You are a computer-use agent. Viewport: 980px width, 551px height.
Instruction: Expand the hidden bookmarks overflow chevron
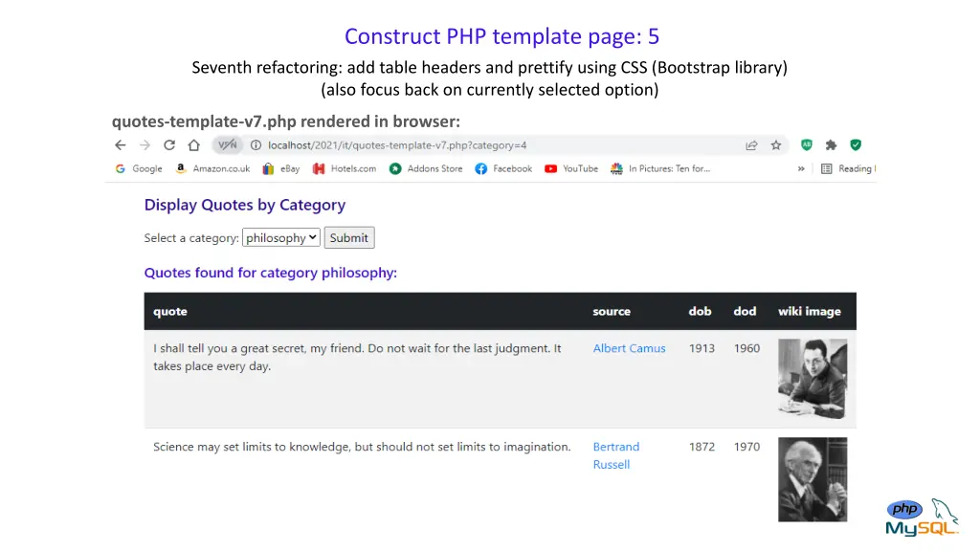pyautogui.click(x=801, y=169)
